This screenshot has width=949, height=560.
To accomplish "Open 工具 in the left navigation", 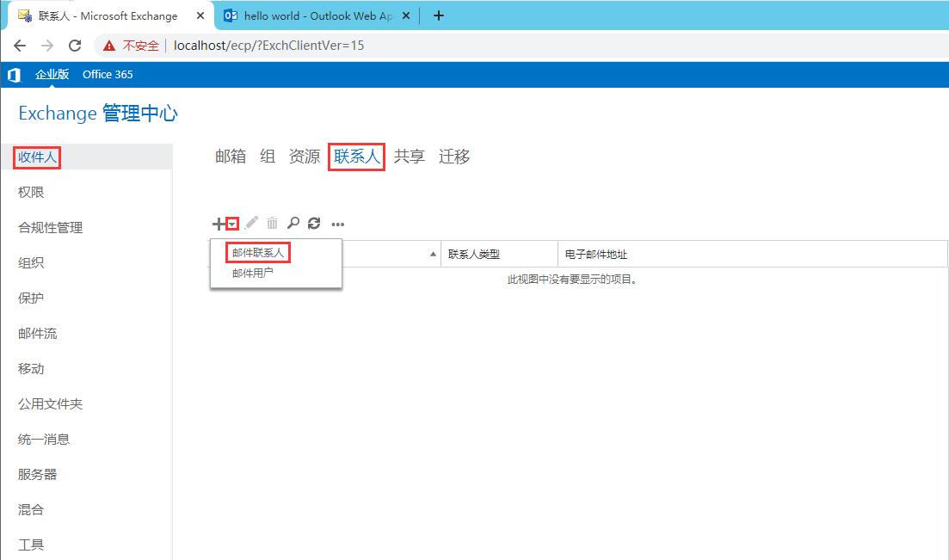I will coord(31,545).
